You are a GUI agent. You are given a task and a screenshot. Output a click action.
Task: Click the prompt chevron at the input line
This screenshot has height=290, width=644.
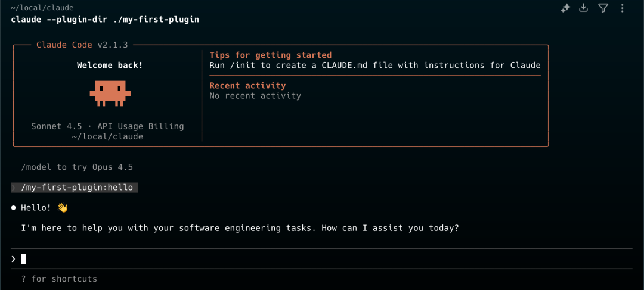(x=13, y=259)
